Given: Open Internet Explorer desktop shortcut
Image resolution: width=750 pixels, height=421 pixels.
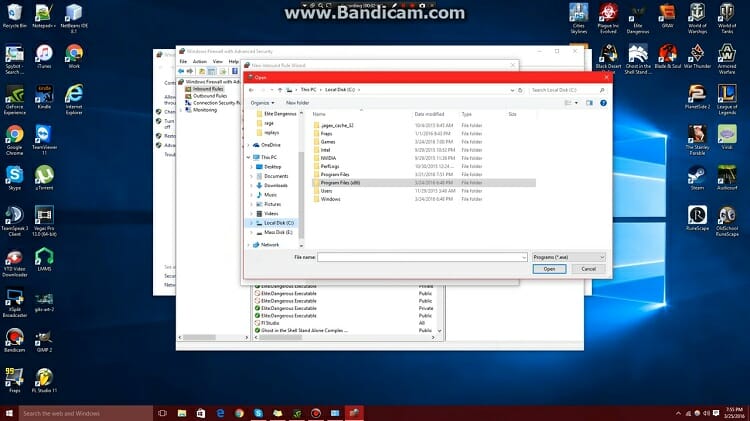Looking at the screenshot, I should click(74, 100).
